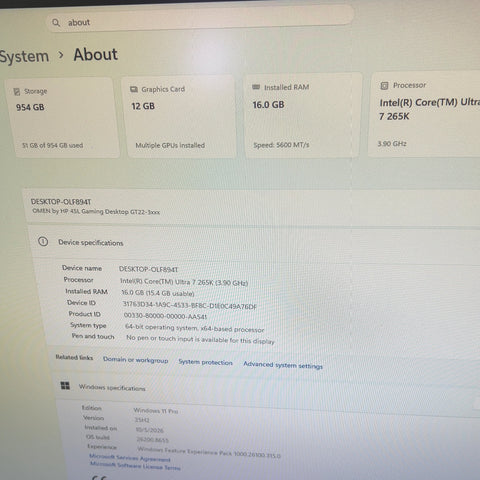Select the Processor value in Device specifications
The image size is (480, 480).
[x=184, y=282]
